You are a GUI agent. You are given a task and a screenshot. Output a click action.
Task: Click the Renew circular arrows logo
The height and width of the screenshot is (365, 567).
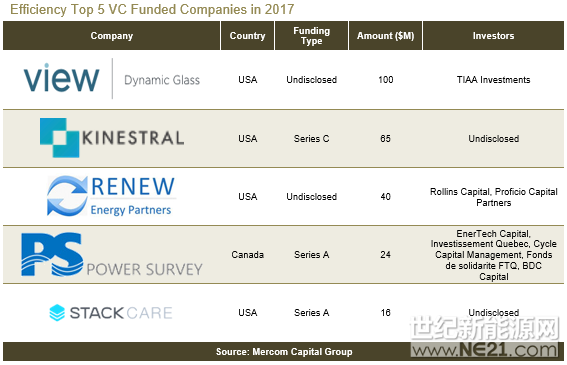[67, 196]
